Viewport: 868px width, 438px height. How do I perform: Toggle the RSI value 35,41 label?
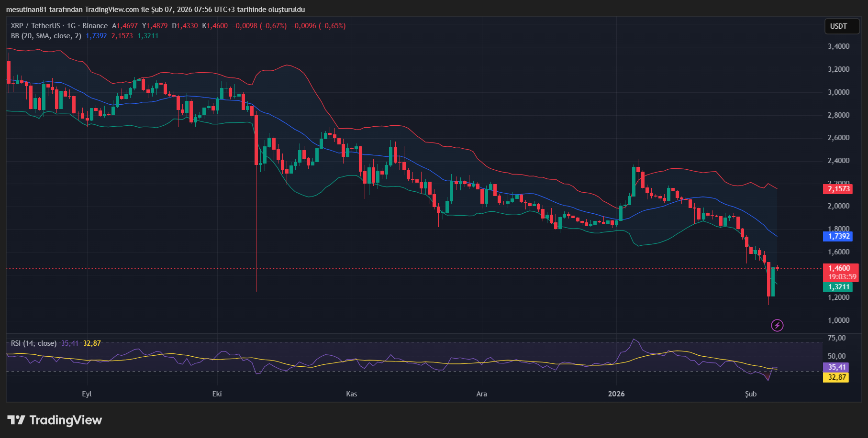coord(837,368)
